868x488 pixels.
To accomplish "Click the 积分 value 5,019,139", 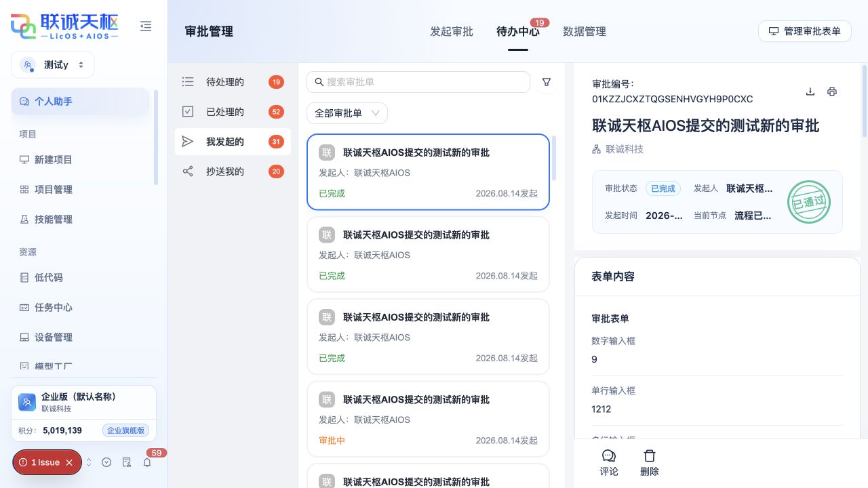I will coord(62,430).
